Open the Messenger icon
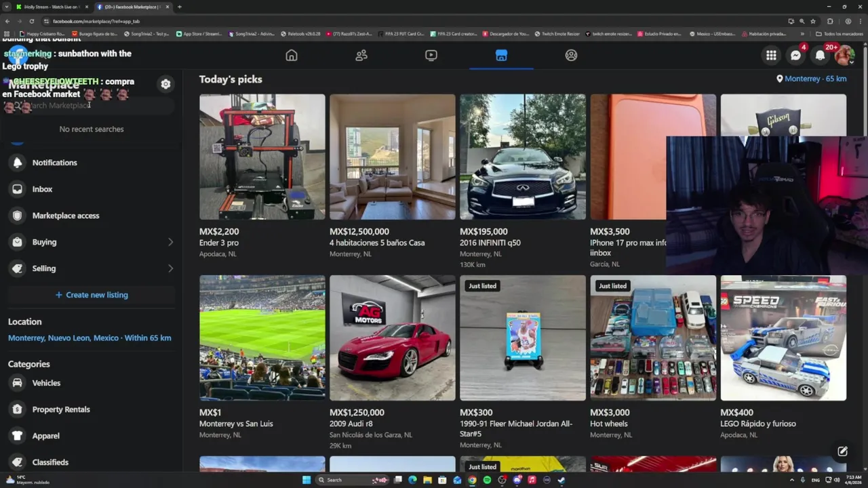 (x=795, y=56)
